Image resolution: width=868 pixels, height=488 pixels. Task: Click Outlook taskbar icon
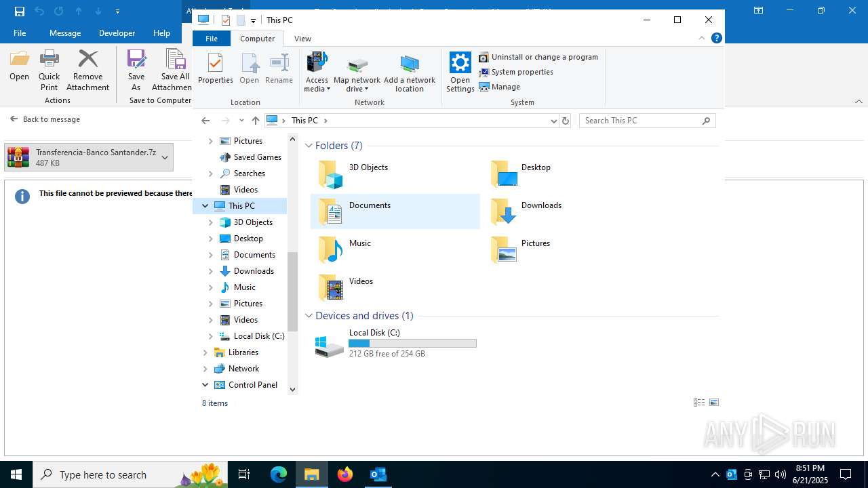(378, 474)
